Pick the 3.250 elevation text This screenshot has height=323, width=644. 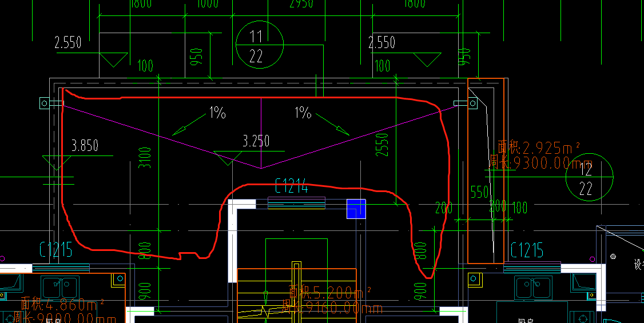(x=256, y=141)
